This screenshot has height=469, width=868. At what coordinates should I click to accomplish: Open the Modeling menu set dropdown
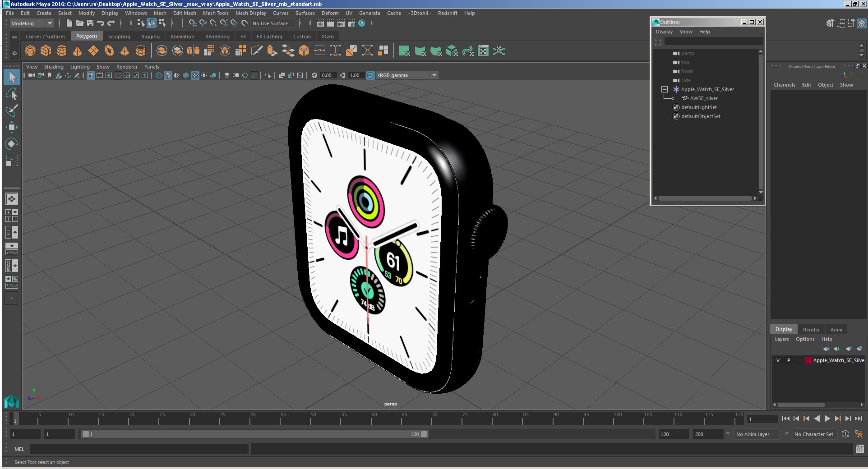click(x=32, y=23)
